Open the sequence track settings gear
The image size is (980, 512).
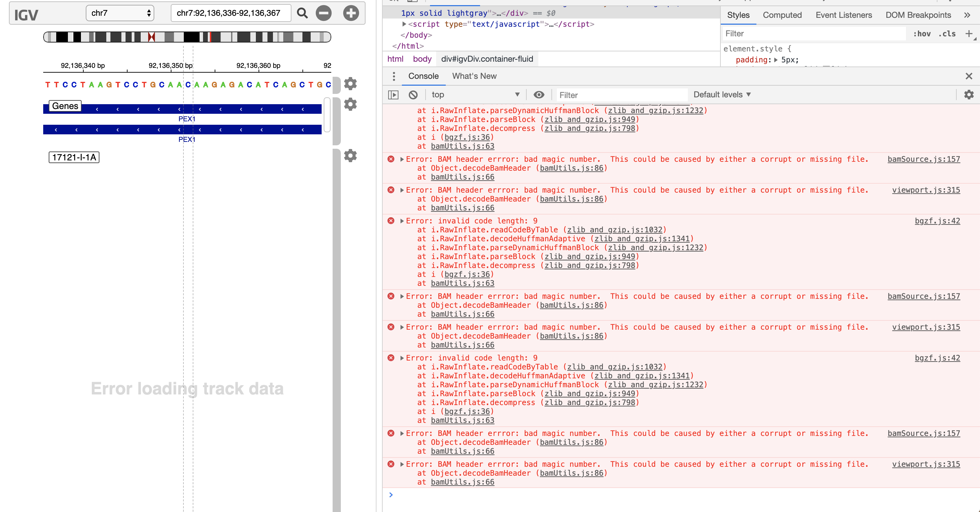tap(350, 84)
